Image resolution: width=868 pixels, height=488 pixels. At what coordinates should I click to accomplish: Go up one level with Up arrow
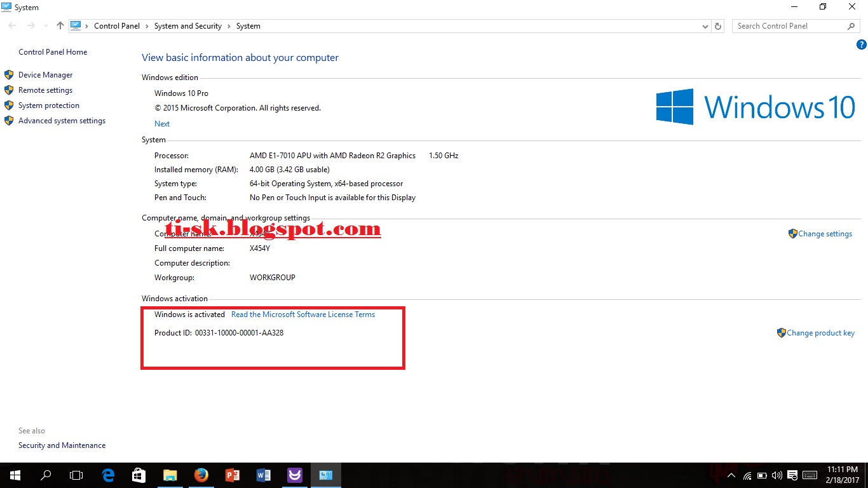60,26
